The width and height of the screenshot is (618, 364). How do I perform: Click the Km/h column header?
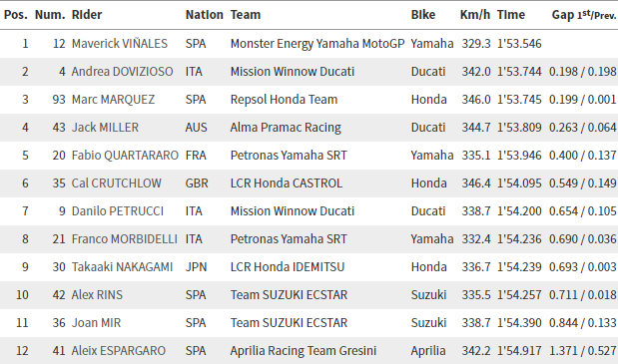(475, 15)
